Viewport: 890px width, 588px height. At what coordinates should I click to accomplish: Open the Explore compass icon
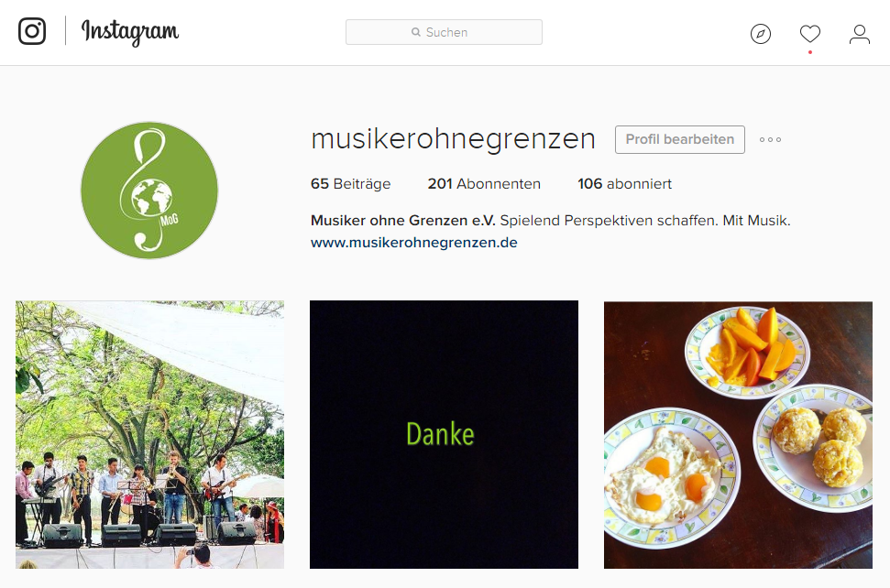(761, 34)
